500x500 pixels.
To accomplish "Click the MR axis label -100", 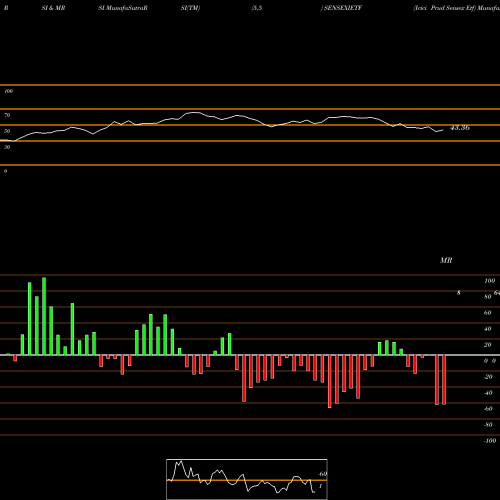I will [490, 441].
